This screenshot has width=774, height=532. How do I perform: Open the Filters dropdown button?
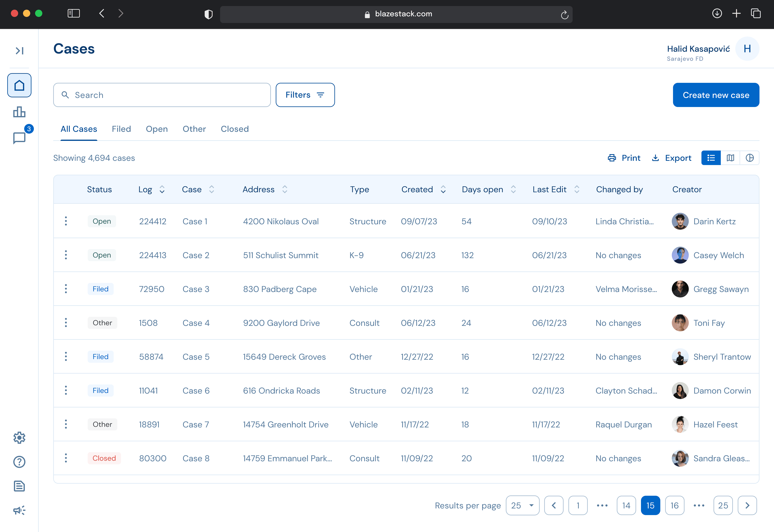click(305, 95)
